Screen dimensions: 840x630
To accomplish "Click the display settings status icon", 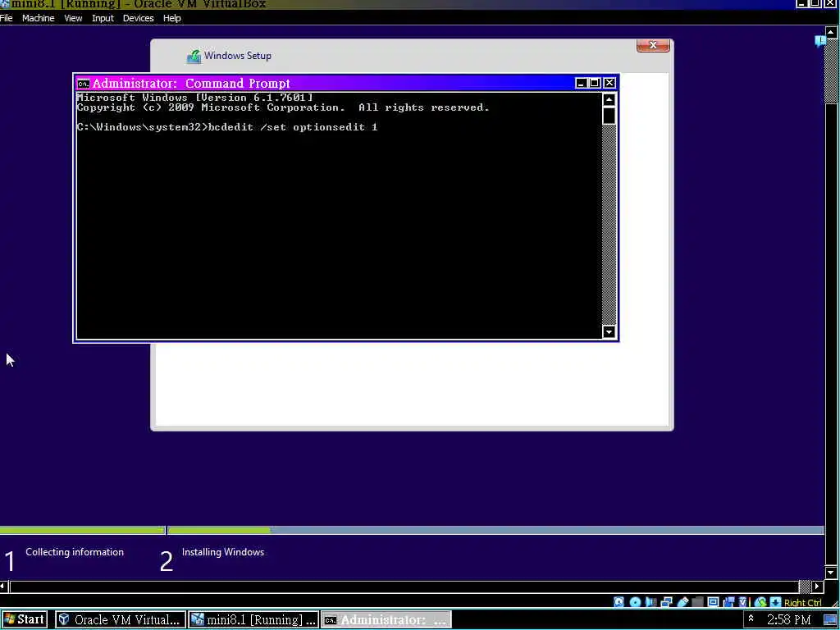I will 713,602.
